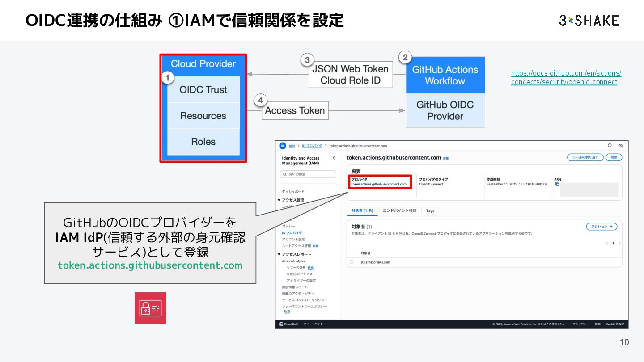Viewport: 644px width, 362px height.
Task: Click the ARN copy icon
Action: click(557, 184)
